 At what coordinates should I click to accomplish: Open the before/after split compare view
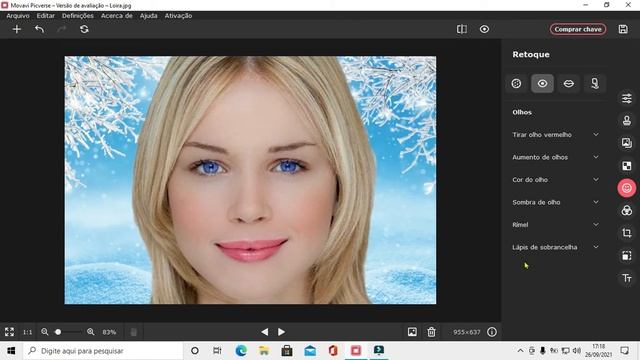click(462, 29)
